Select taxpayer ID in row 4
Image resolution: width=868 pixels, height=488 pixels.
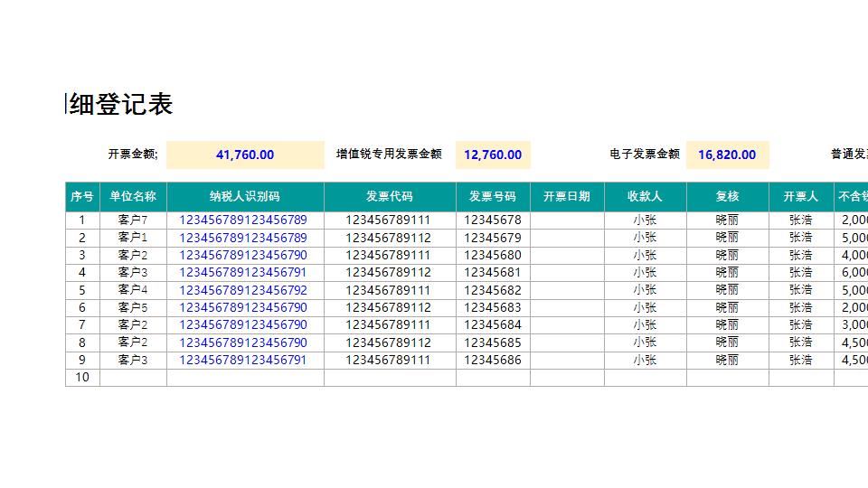243,273
